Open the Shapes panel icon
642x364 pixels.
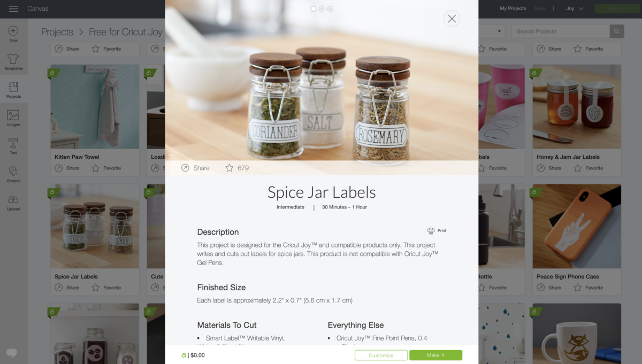pyautogui.click(x=13, y=171)
